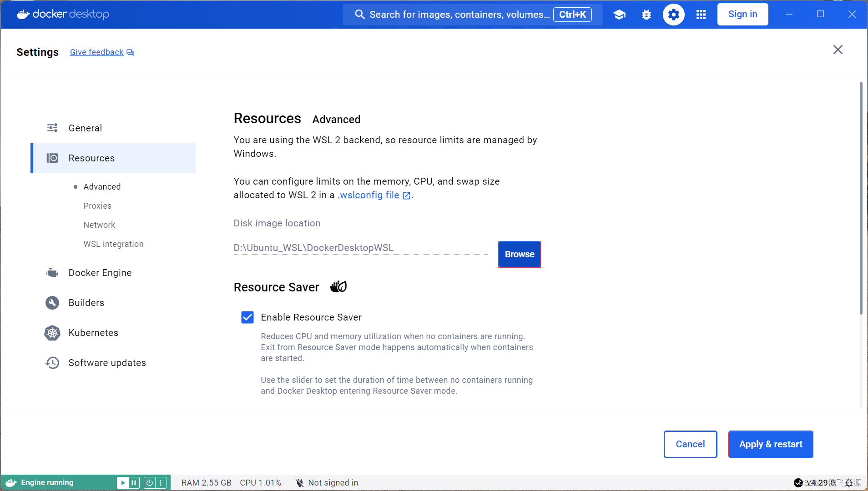Click the Engine running status label
Image resolution: width=868 pixels, height=491 pixels.
(47, 483)
